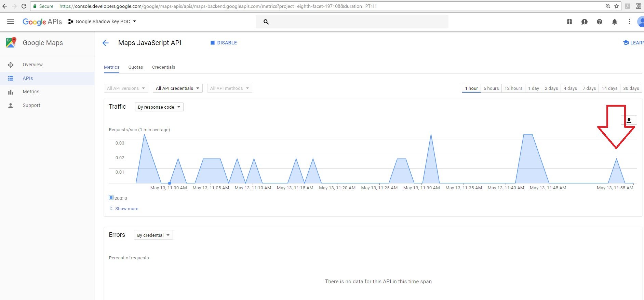Switch to the Quotas tab
The height and width of the screenshot is (300, 644).
[x=136, y=67]
